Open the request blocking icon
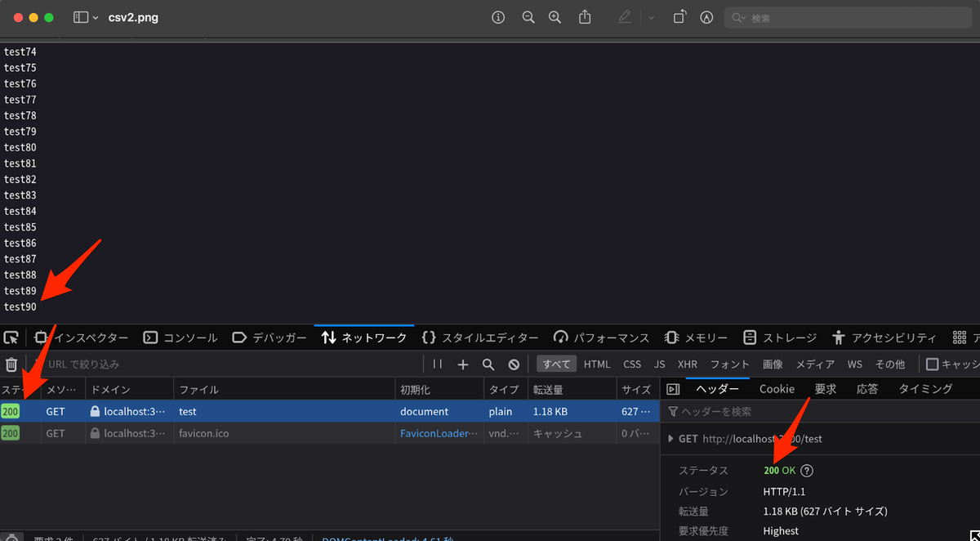980x541 pixels. coord(514,364)
